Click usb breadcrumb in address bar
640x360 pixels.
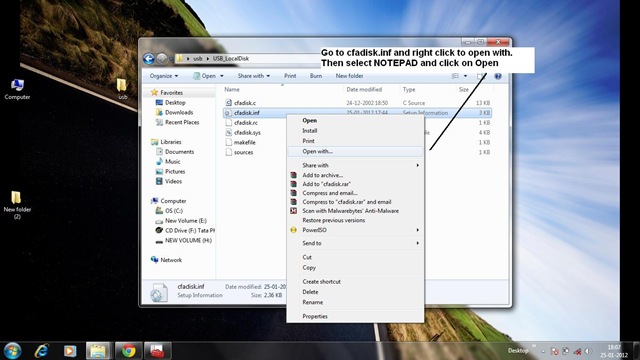tap(198, 59)
